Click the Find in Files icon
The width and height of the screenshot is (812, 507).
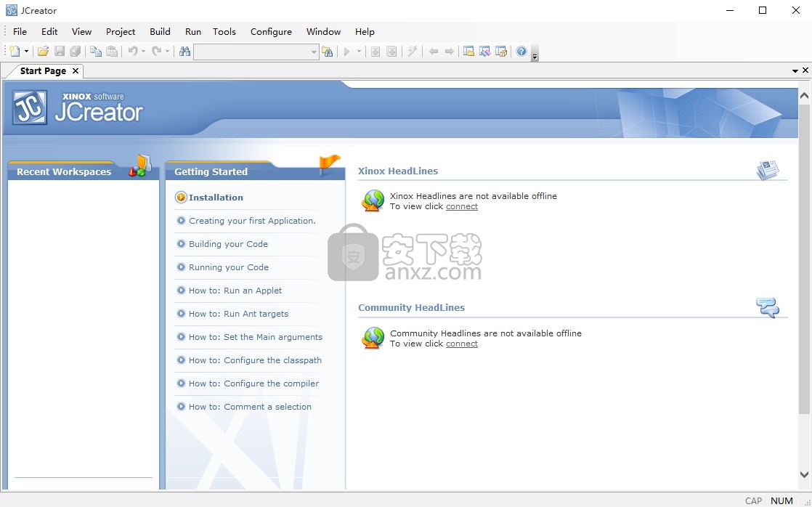click(328, 52)
